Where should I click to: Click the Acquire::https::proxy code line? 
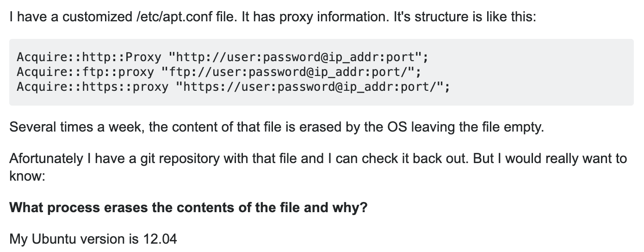[233, 87]
